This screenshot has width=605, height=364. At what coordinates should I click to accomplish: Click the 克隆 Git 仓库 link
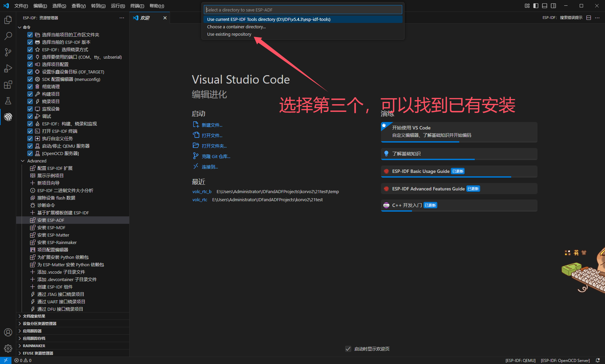click(x=216, y=156)
